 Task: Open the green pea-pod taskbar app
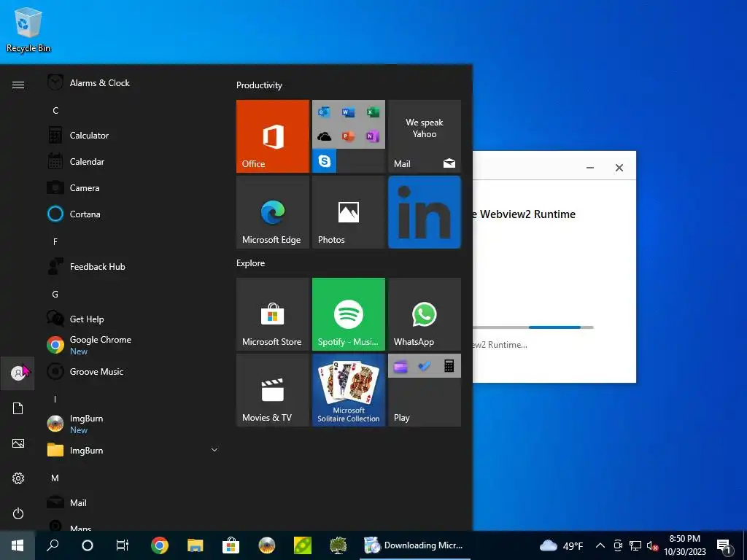point(303,545)
